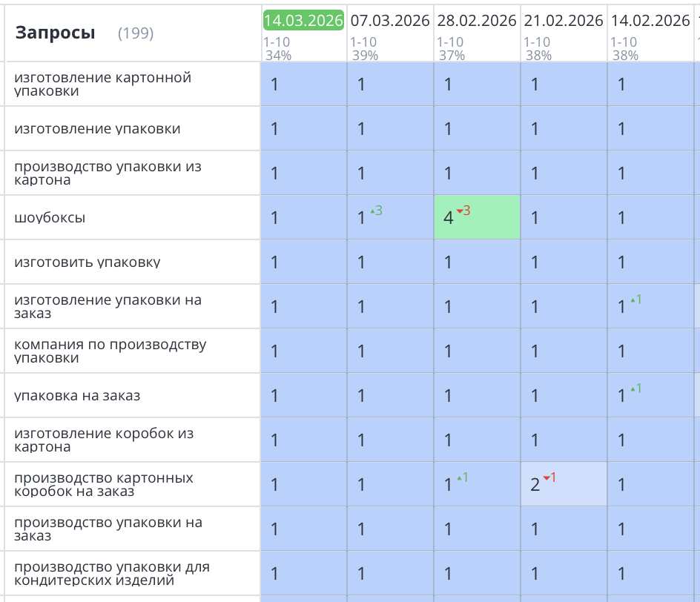Open the 28.02.2026 column header
Viewport: 700px width, 602px height.
[476, 21]
